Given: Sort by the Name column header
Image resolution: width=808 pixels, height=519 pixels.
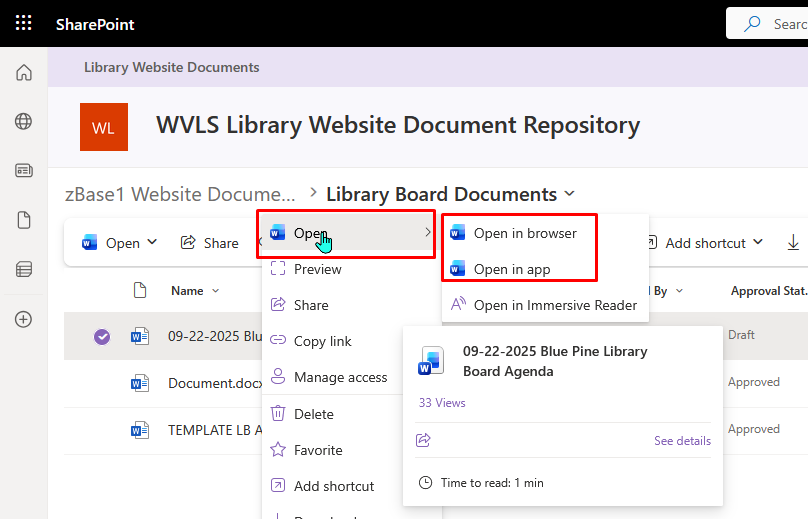Looking at the screenshot, I should tap(187, 291).
